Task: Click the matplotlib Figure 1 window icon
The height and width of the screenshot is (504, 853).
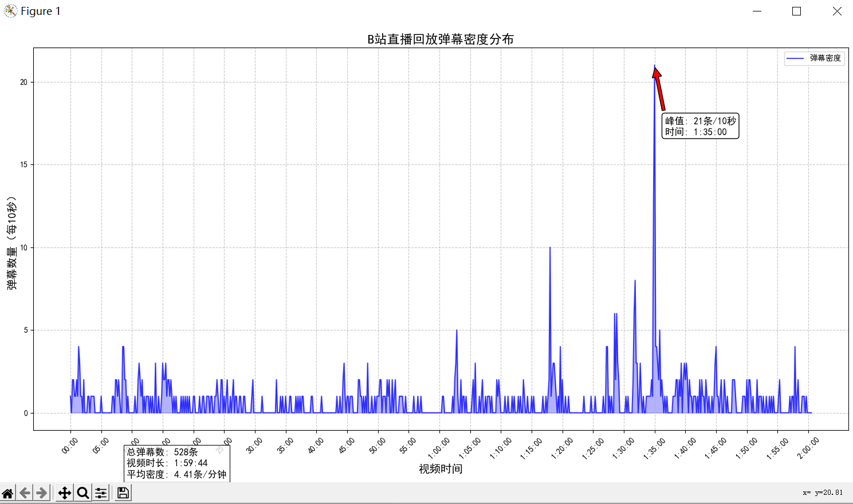Action: click(10, 11)
